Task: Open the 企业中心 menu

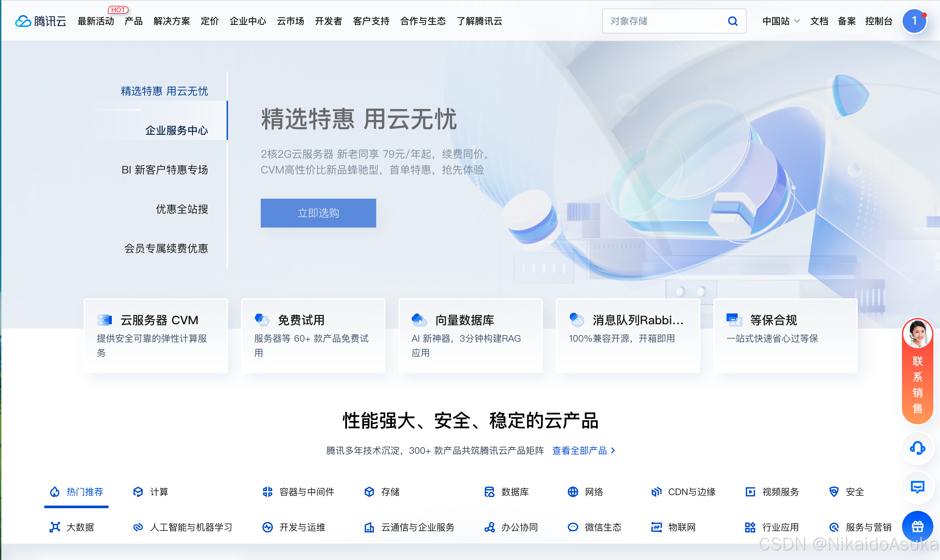Action: click(x=248, y=21)
